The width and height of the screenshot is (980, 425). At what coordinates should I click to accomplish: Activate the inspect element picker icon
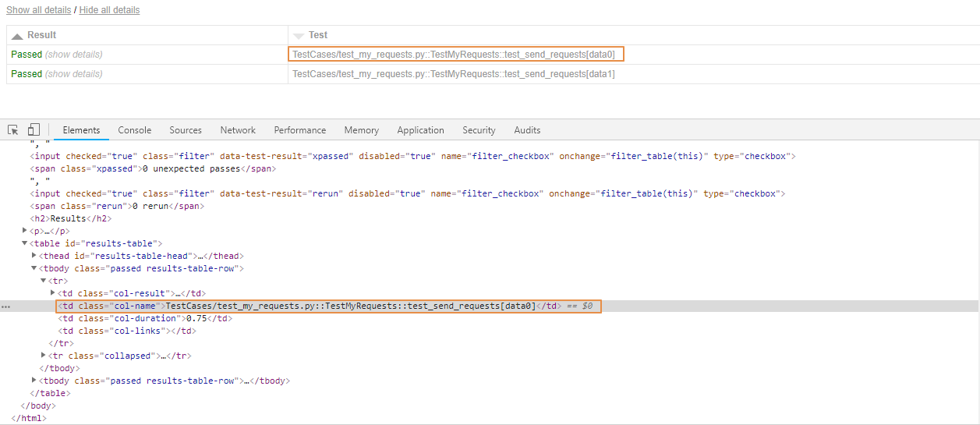(x=13, y=130)
